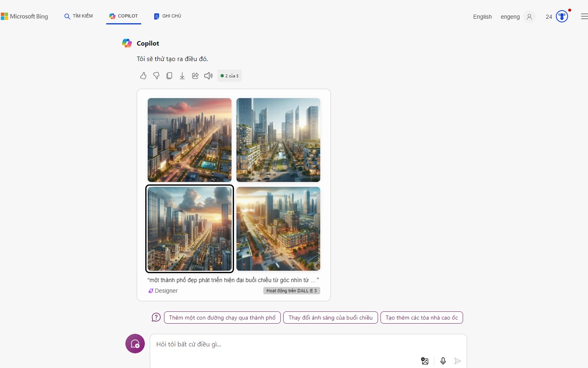
Task: Click the Copilot logo beside the response
Action: 127,43
